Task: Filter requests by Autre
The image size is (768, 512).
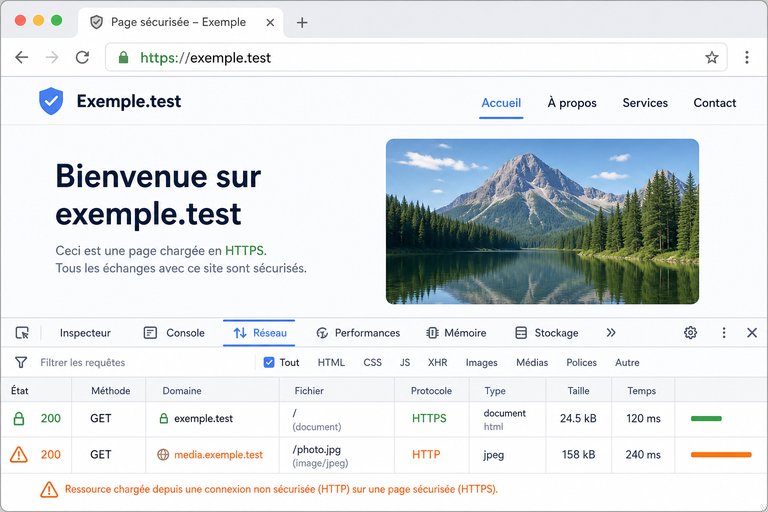Action: (627, 363)
